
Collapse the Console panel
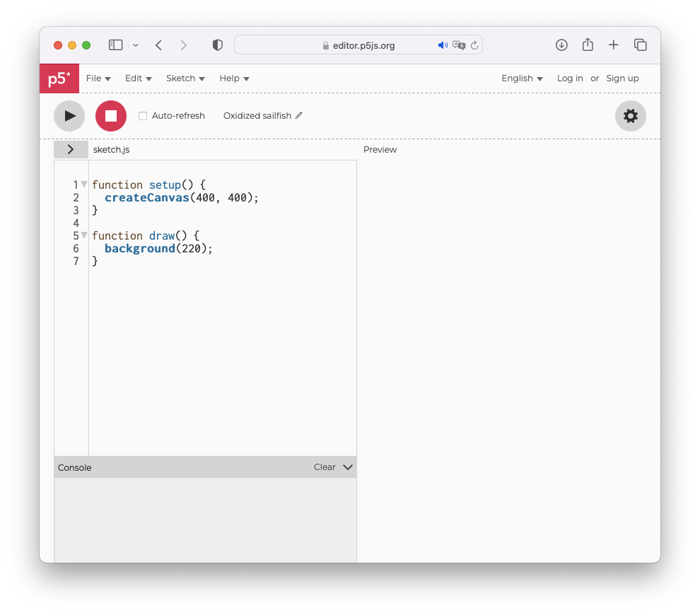point(347,467)
